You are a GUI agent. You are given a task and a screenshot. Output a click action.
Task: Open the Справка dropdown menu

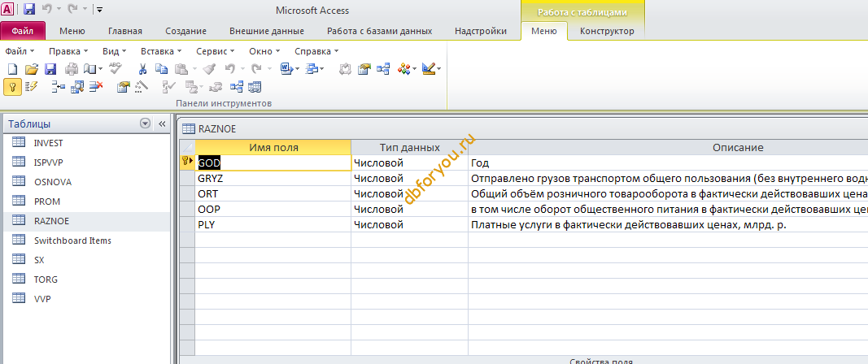click(x=316, y=51)
